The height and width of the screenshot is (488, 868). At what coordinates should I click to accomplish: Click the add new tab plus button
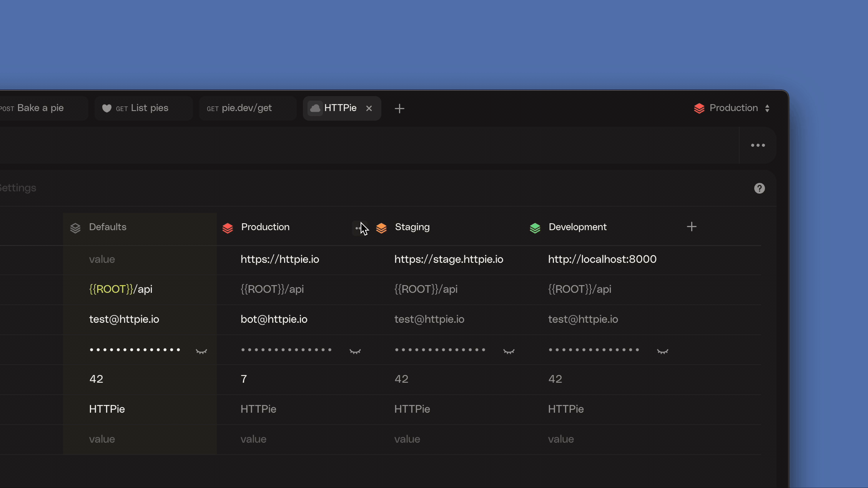[399, 108]
